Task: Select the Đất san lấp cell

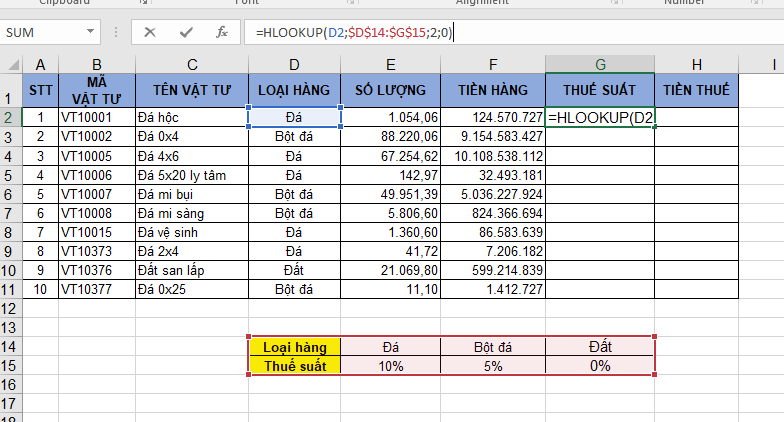Action: coord(191,271)
